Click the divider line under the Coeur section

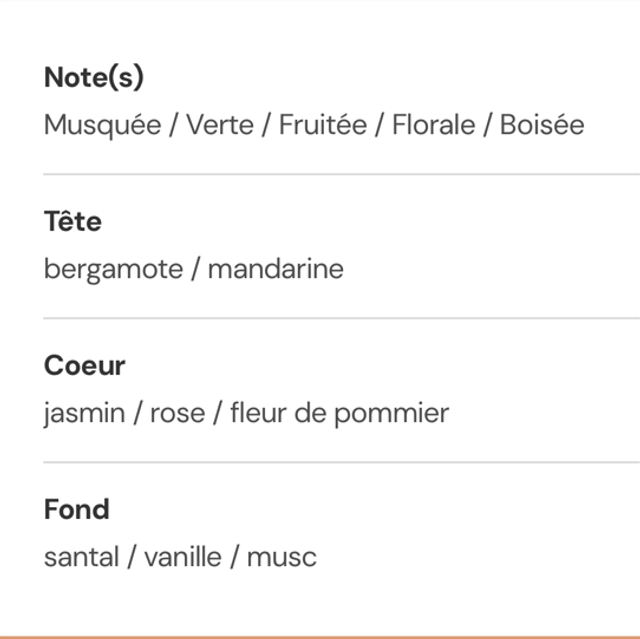pos(340,462)
